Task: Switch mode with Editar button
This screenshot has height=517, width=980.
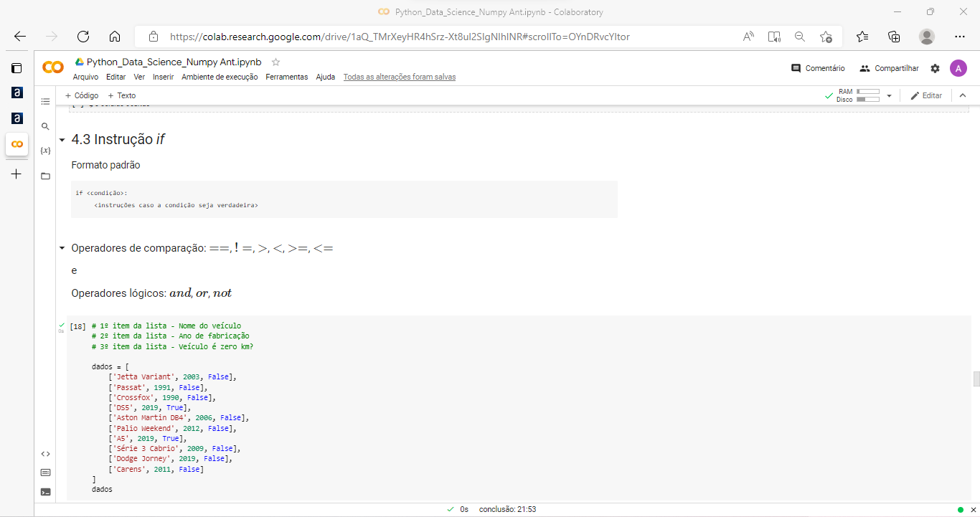Action: pyautogui.click(x=926, y=95)
